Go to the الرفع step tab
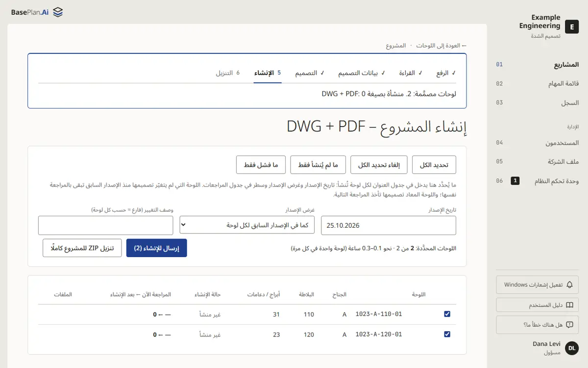 click(x=446, y=73)
